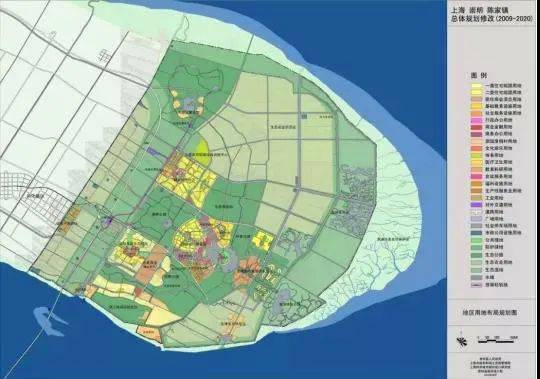Click the small purple marker at the road junction
Screen dimensions: 540x379
tap(110, 220)
